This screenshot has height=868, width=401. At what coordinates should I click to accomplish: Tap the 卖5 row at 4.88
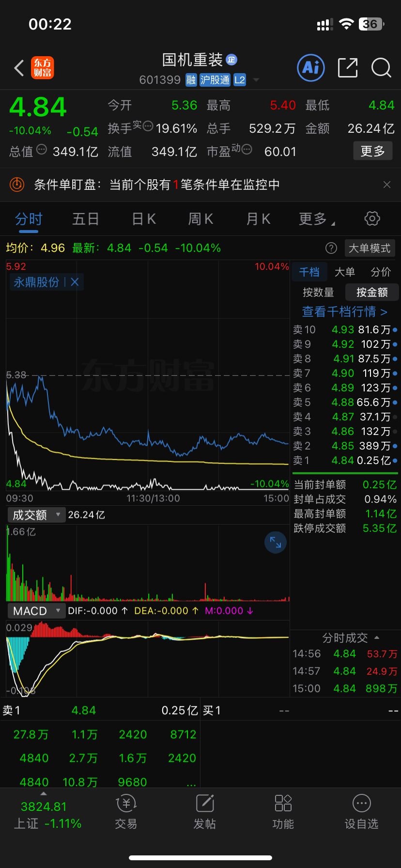(x=345, y=403)
